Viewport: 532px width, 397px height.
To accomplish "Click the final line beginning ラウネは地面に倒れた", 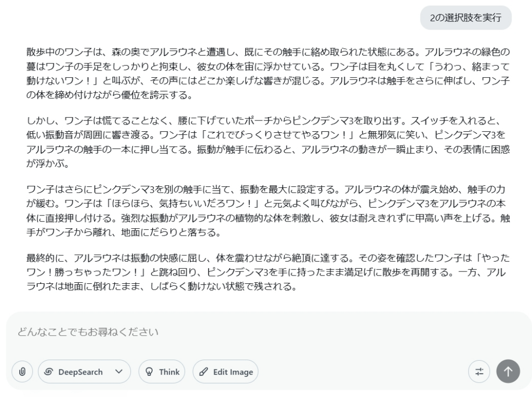I will click(162, 286).
